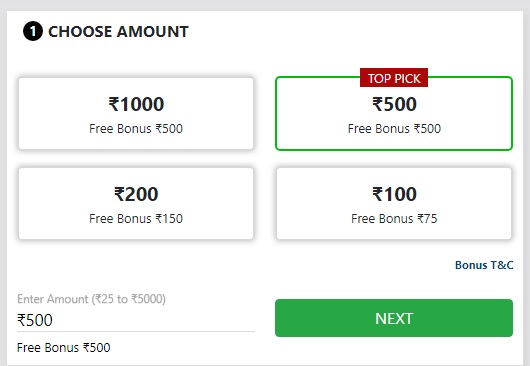Focus the ₹500 amount input field

136,320
